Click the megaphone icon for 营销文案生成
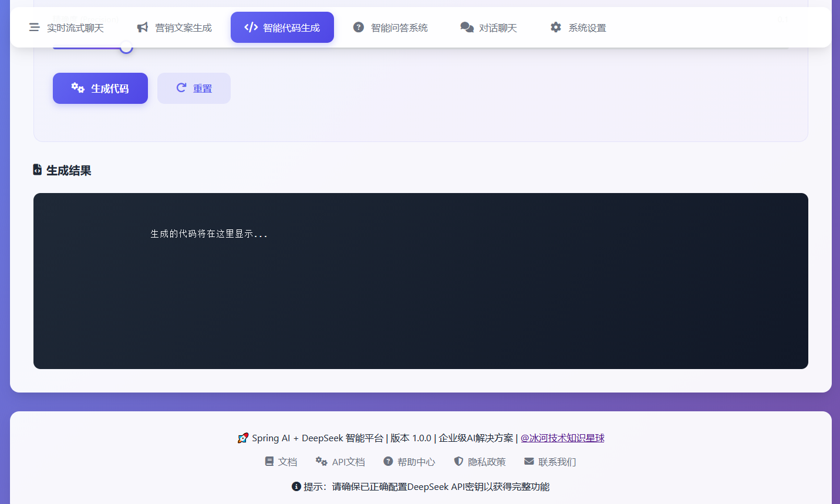This screenshot has width=840, height=504. (143, 28)
